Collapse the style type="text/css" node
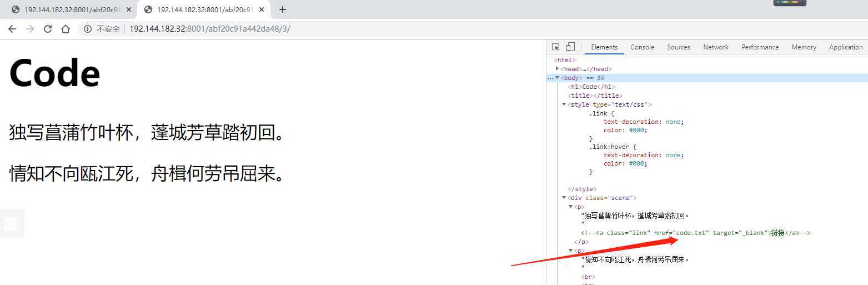Screen dimensions: 868x285 pos(564,104)
